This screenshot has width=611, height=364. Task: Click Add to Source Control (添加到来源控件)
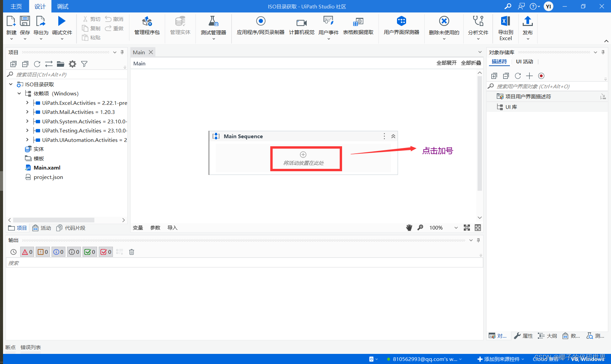(501, 359)
